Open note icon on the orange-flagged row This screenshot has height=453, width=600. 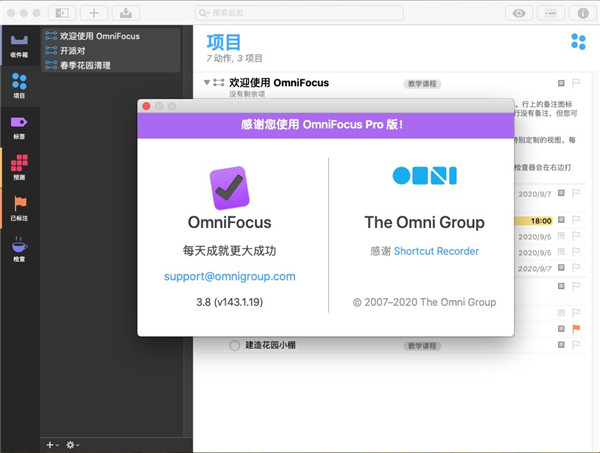pyautogui.click(x=561, y=329)
